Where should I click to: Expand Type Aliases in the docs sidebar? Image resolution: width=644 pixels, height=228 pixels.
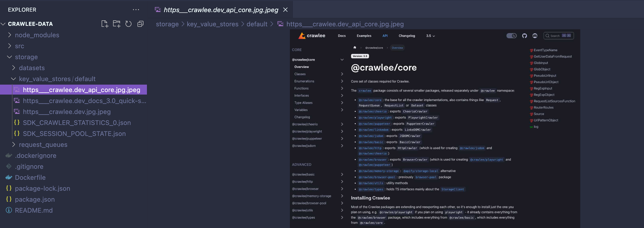[342, 103]
